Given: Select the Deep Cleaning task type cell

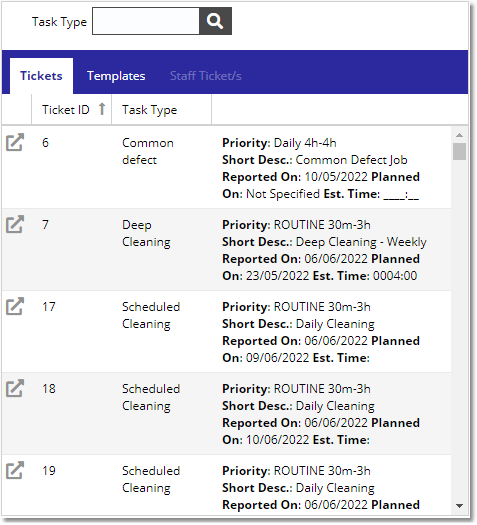Looking at the screenshot, I should click(146, 233).
